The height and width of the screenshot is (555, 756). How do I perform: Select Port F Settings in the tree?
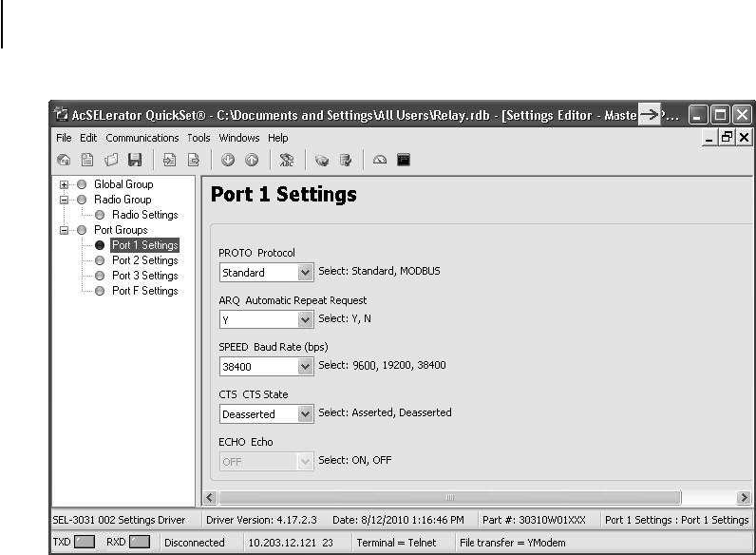click(x=145, y=291)
